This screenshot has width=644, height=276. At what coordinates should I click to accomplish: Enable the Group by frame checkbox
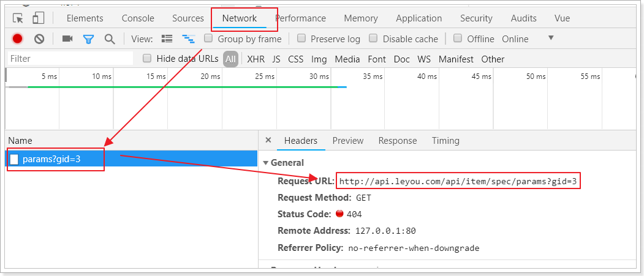coord(208,39)
